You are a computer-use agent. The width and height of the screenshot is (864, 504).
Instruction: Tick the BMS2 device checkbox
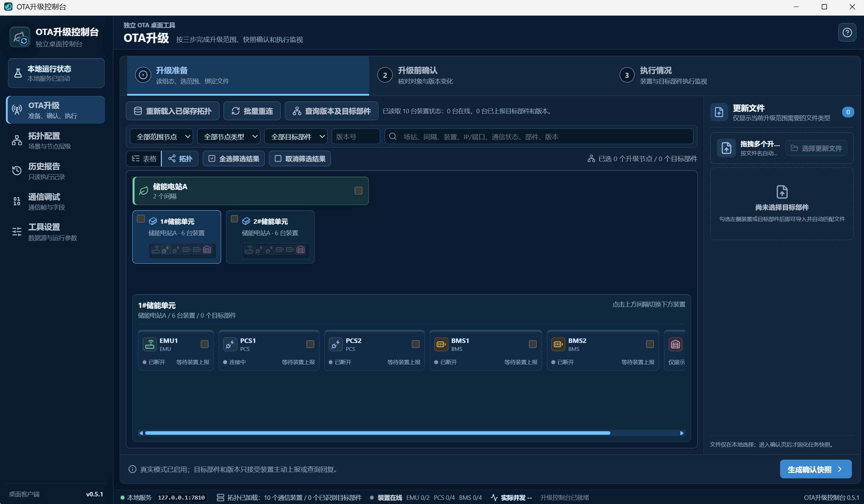(x=650, y=344)
